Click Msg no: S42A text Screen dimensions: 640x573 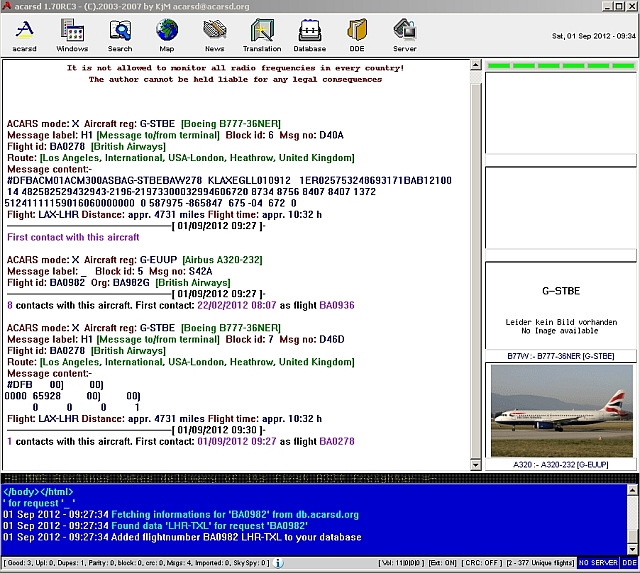point(181,271)
